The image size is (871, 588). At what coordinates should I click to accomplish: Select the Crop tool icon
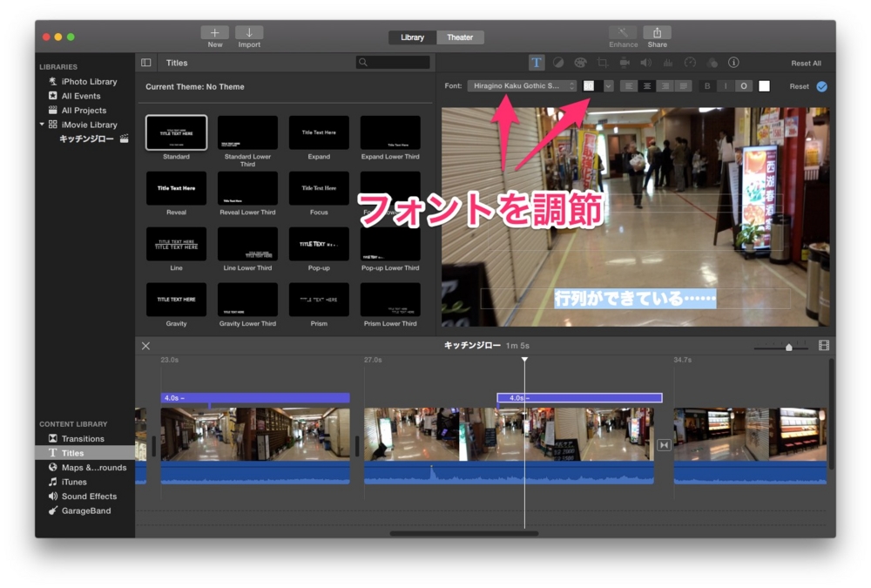pyautogui.click(x=602, y=63)
